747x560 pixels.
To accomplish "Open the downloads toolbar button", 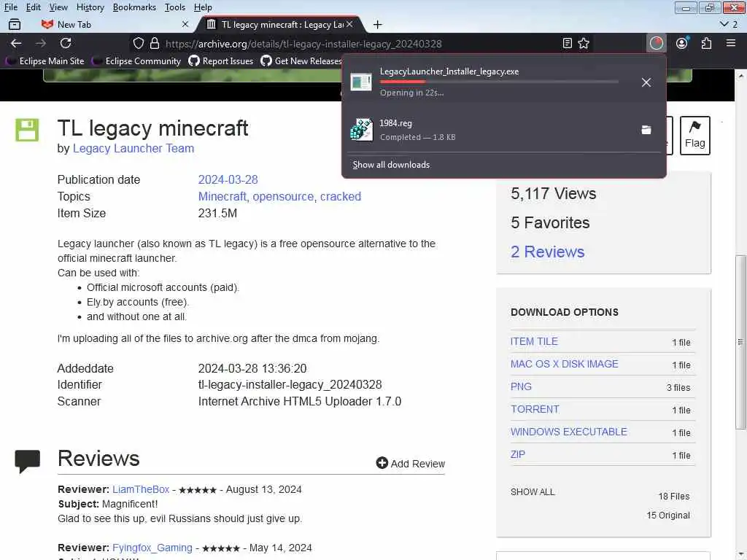I will coord(657,43).
